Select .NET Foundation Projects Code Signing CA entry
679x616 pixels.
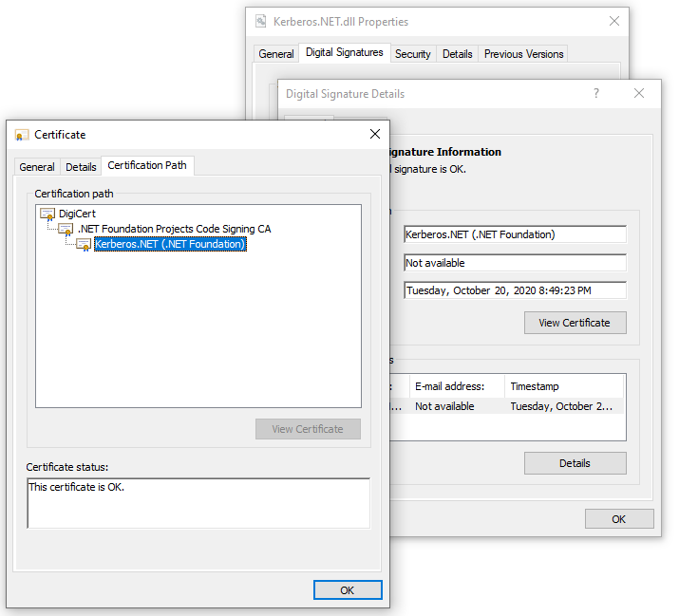tap(174, 229)
